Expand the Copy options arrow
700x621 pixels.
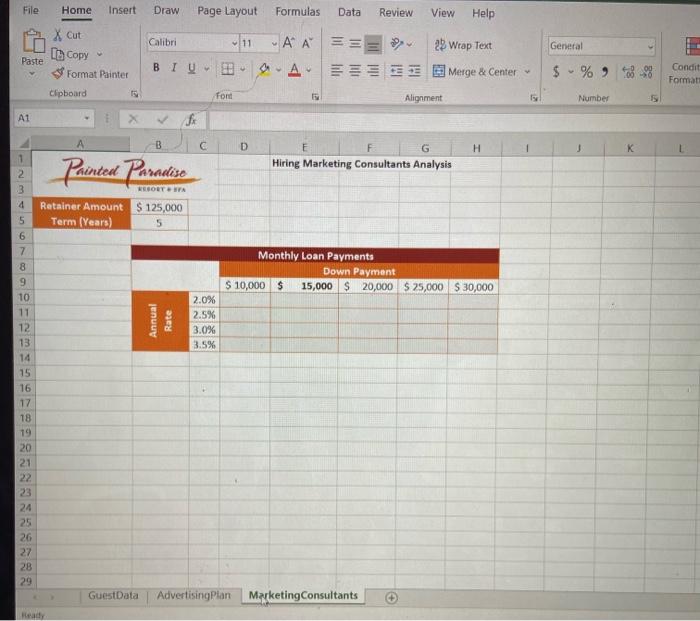[100, 54]
